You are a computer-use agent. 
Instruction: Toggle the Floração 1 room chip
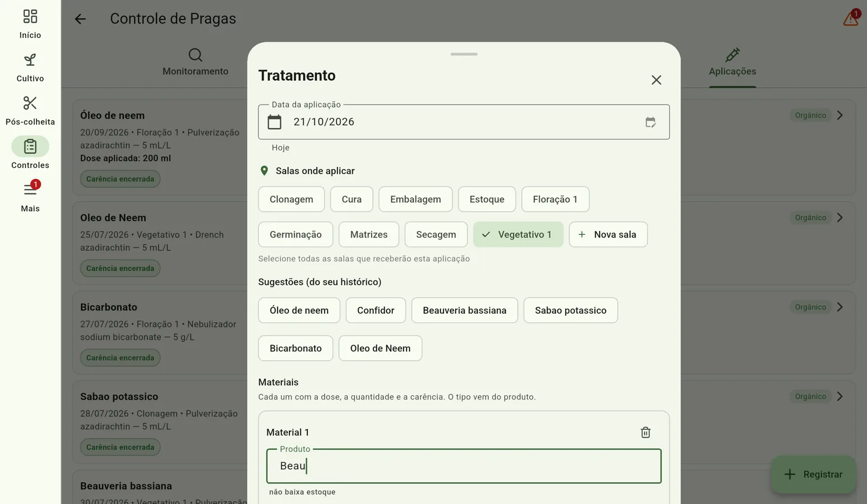[x=555, y=199]
